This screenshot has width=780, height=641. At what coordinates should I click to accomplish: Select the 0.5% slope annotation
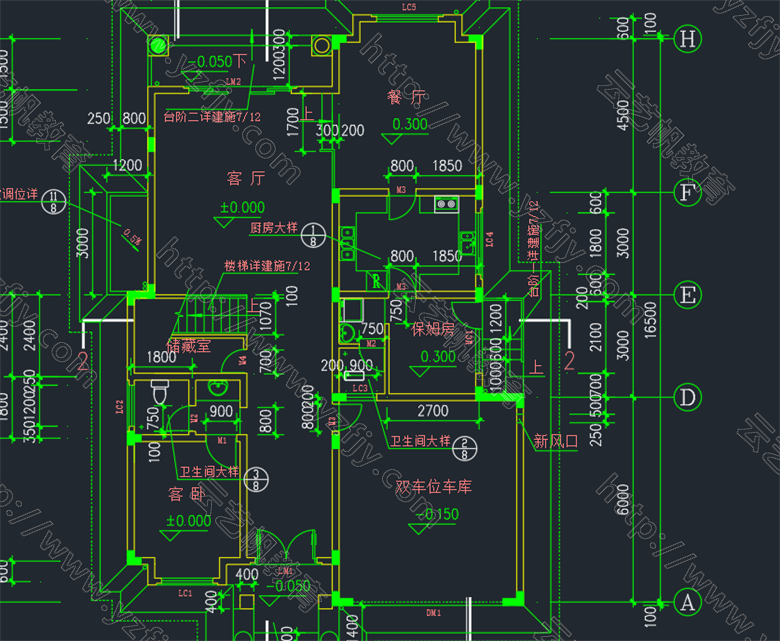(x=132, y=237)
